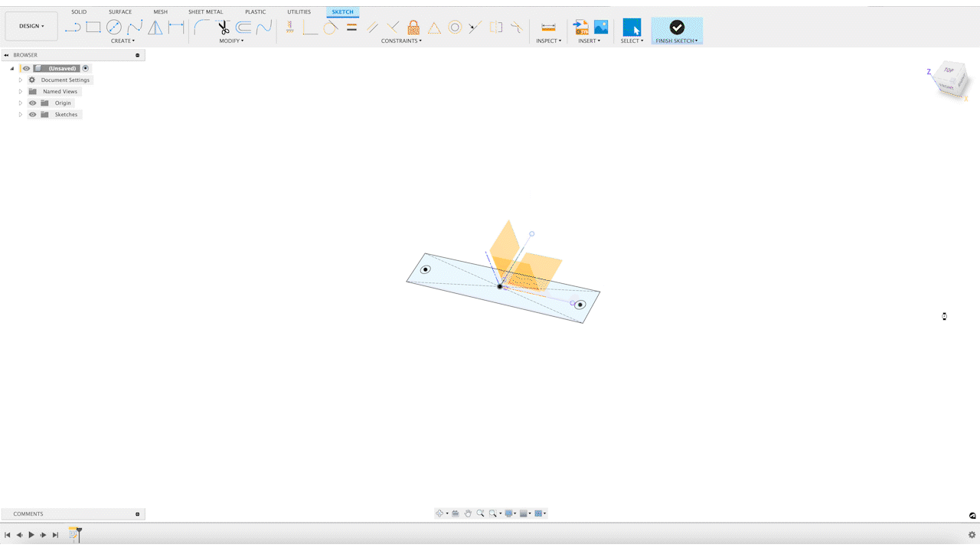Viewport: 980px width, 551px height.
Task: Activate the Look At tool
Action: [456, 514]
